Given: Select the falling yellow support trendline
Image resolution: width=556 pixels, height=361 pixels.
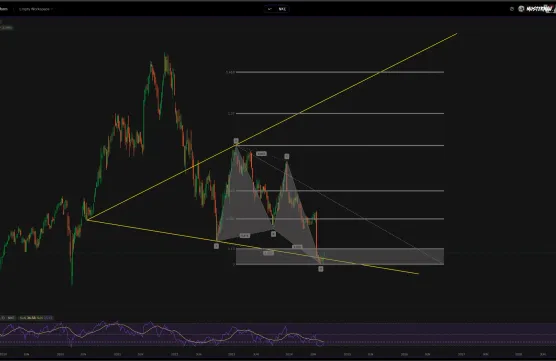Looking at the screenshot, I should click(x=252, y=247).
